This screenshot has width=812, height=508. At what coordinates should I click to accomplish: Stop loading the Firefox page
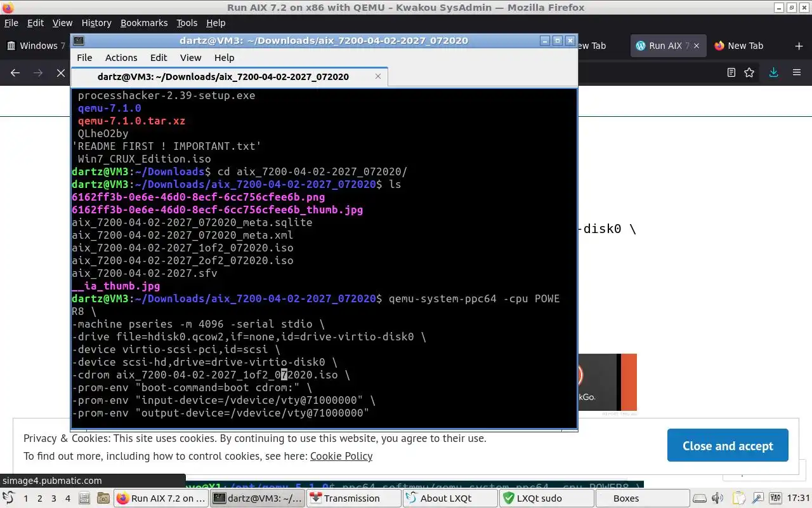click(61, 73)
